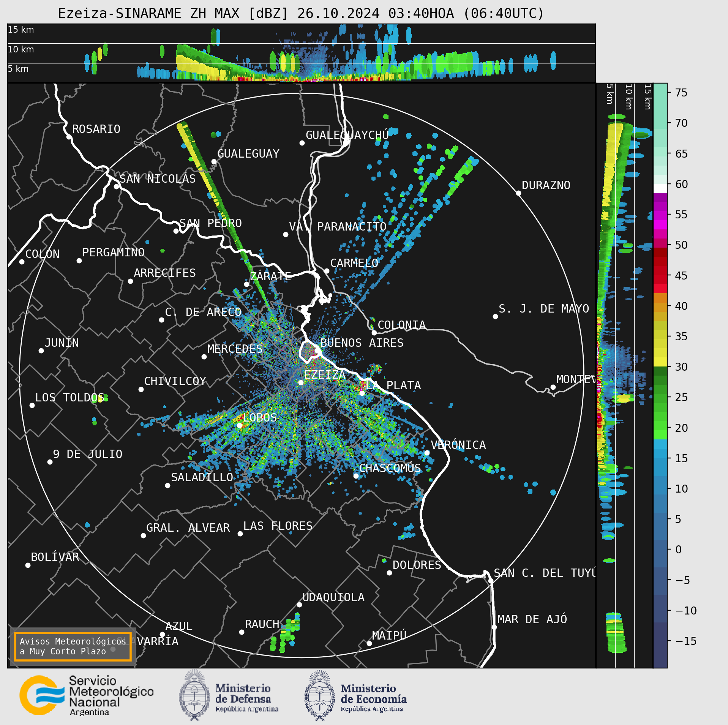
Task: Click the ROSARIO city label
Action: pyautogui.click(x=96, y=129)
